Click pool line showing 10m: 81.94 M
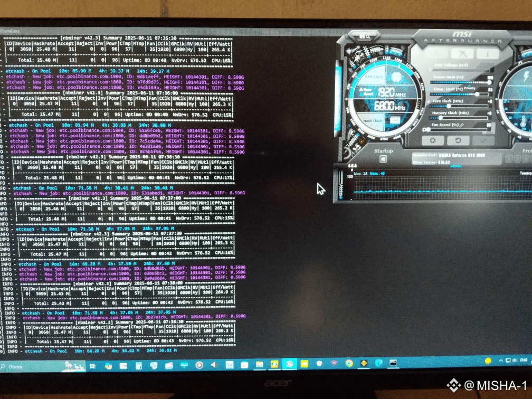The image size is (532, 399). pyautogui.click(x=90, y=125)
